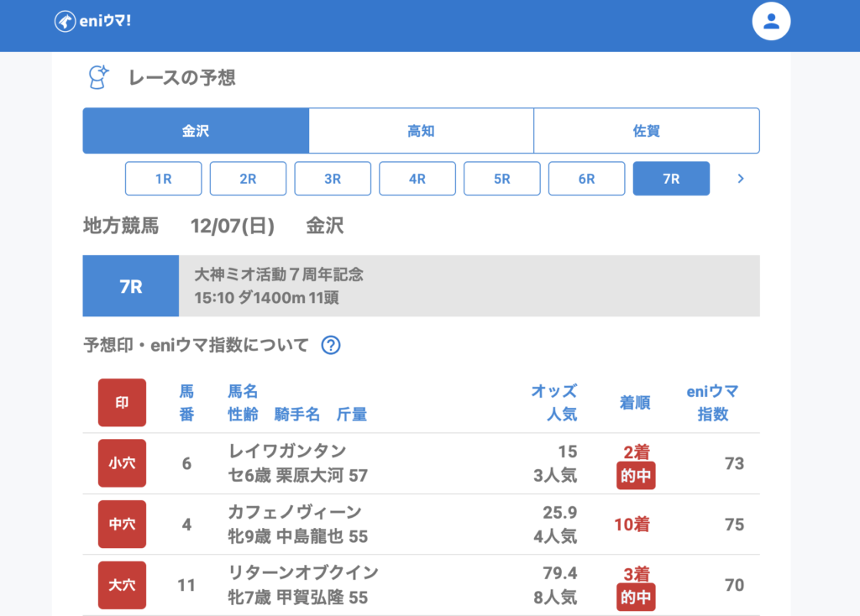Click the 大穴 mark badge
860x616 pixels.
tap(122, 585)
